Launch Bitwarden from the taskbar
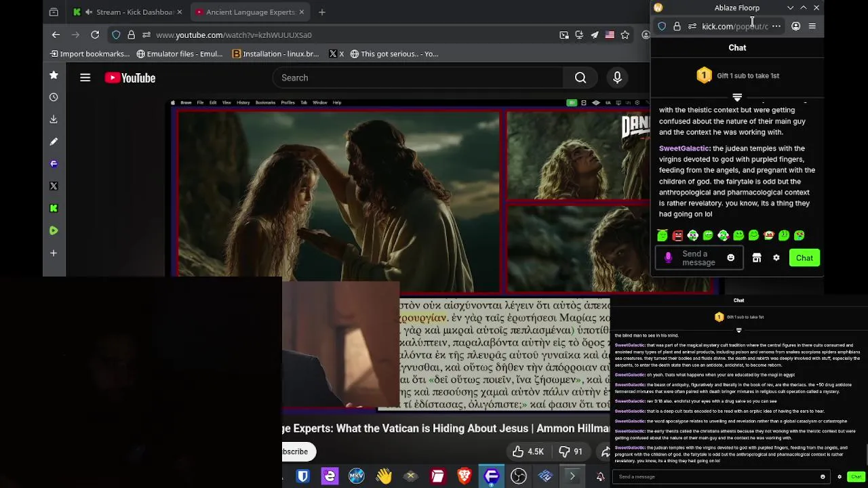 pos(302,476)
